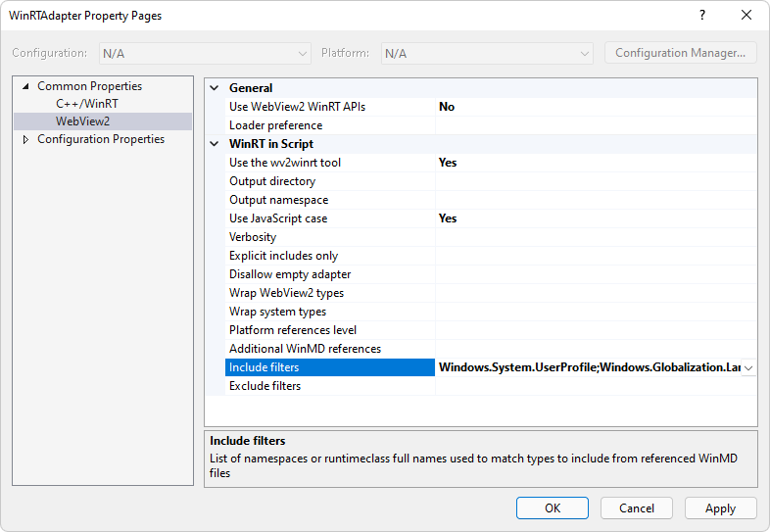
Task: Click the Loader preference value field
Action: [596, 125]
